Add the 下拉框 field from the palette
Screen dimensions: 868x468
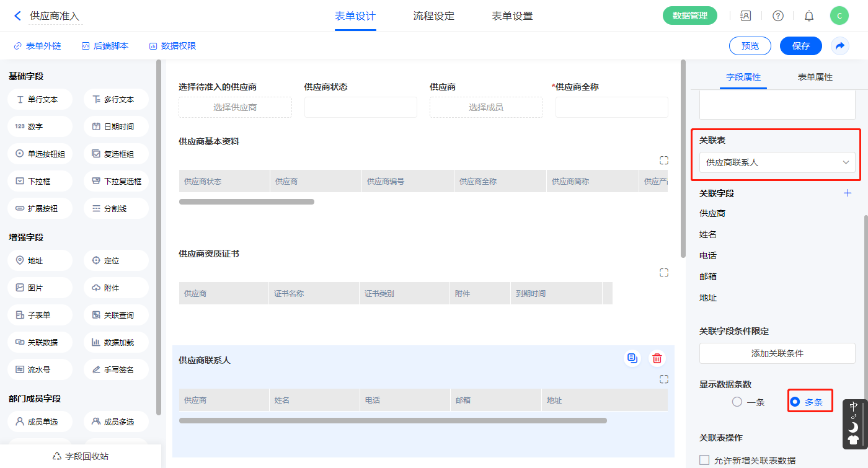(40, 182)
